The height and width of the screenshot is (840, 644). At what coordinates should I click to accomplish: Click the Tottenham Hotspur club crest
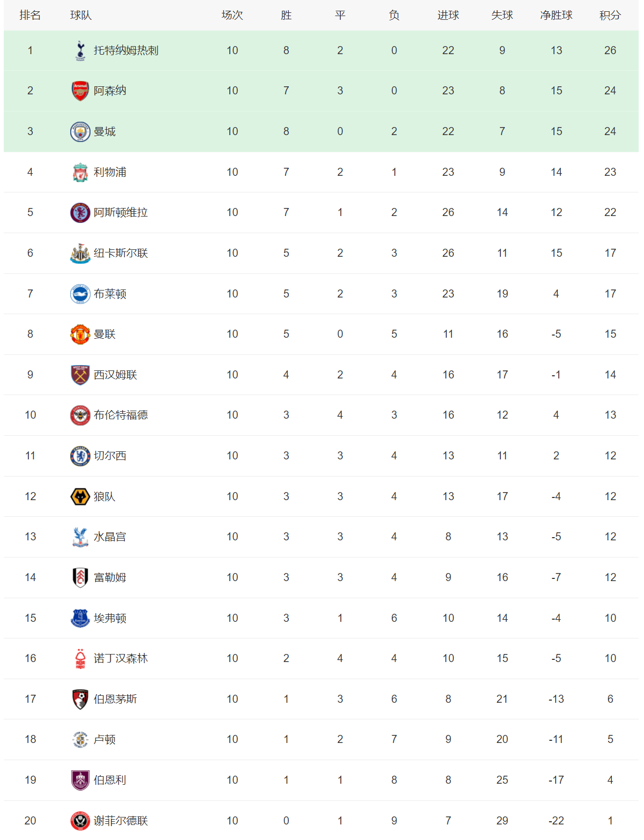(x=80, y=50)
